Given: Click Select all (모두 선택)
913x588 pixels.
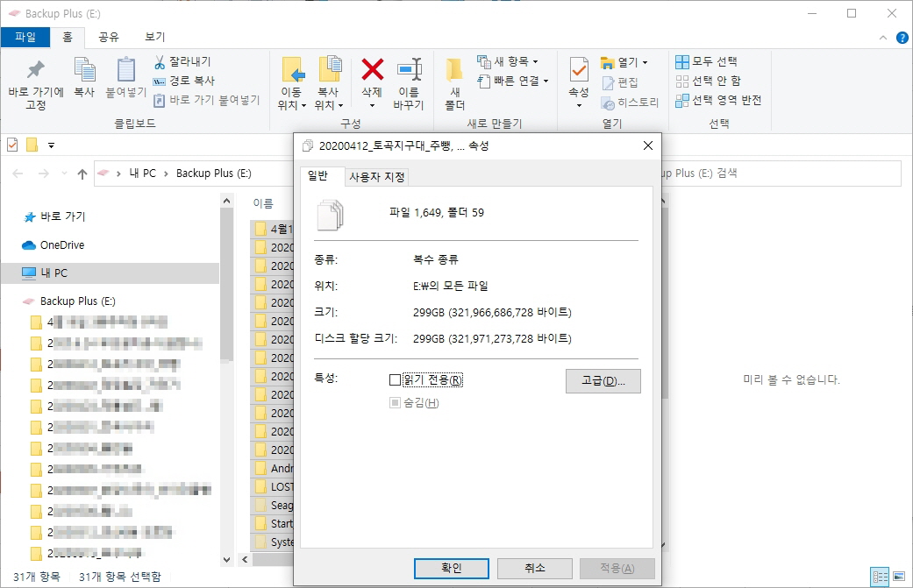Looking at the screenshot, I should [x=706, y=61].
